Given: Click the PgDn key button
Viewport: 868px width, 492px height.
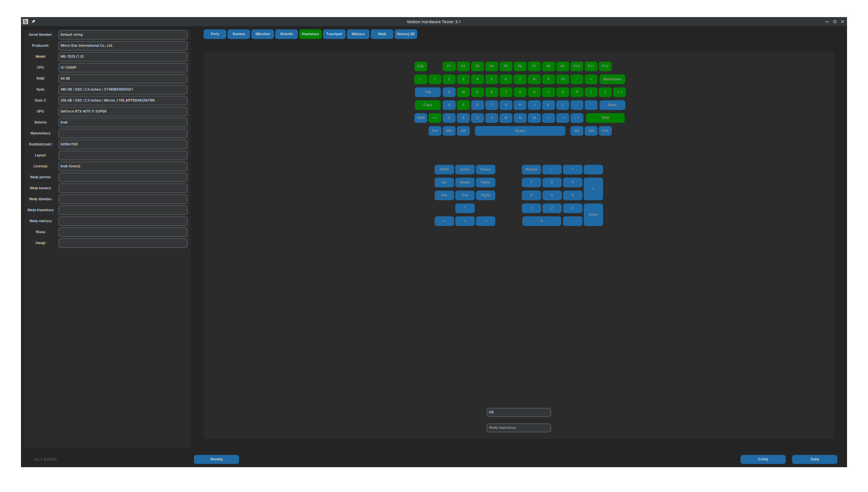Looking at the screenshot, I should (486, 195).
